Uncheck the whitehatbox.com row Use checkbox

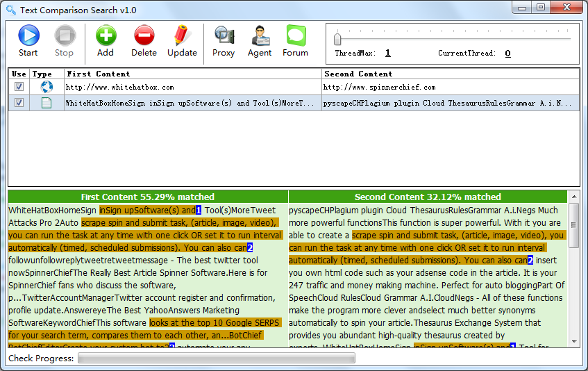[19, 87]
